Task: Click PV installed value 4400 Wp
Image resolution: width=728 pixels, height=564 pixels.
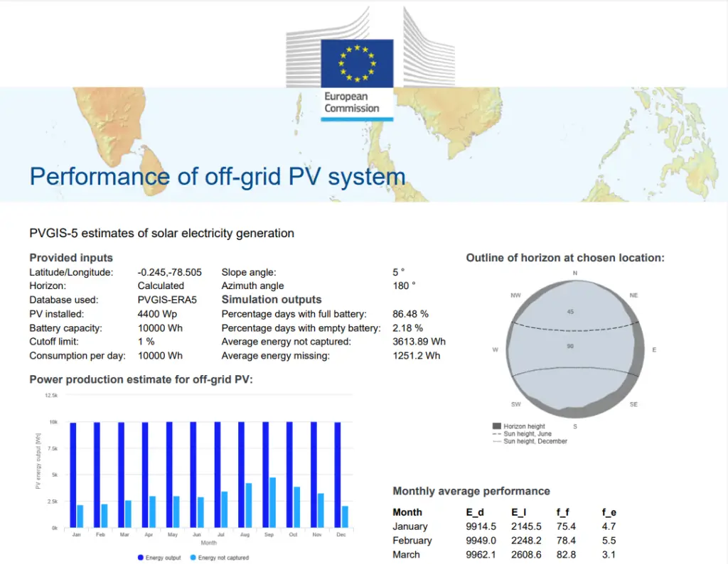Action: click(x=157, y=314)
